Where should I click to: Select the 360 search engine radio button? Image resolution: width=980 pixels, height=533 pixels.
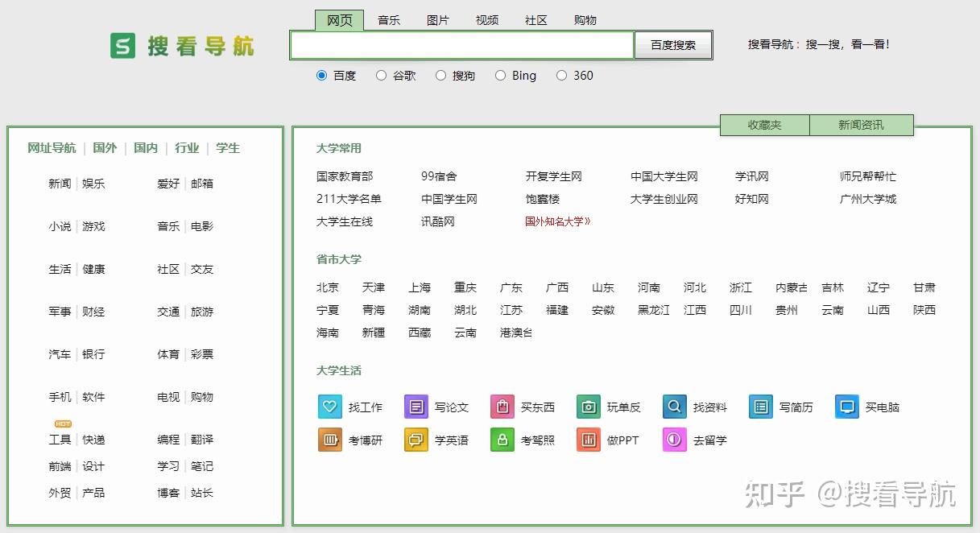tap(562, 76)
